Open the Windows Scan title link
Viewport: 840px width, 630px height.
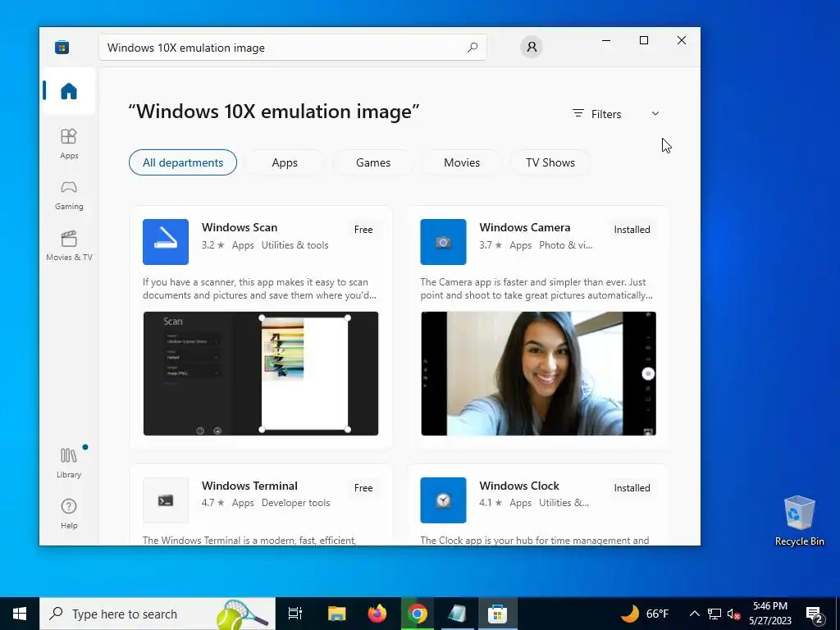[240, 227]
